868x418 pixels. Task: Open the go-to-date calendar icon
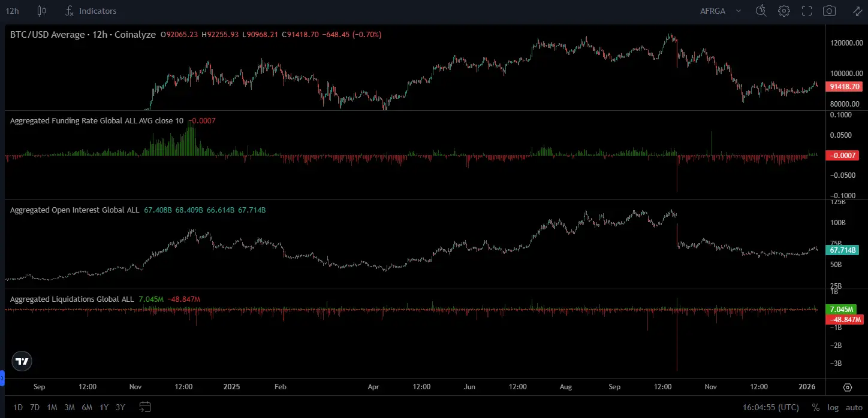click(144, 407)
